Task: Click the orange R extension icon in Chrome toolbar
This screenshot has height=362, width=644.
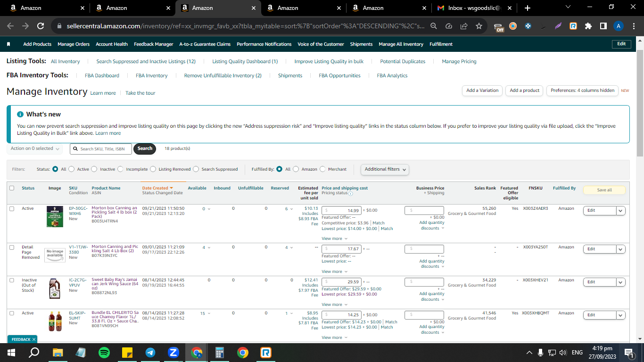Action: [x=573, y=26]
